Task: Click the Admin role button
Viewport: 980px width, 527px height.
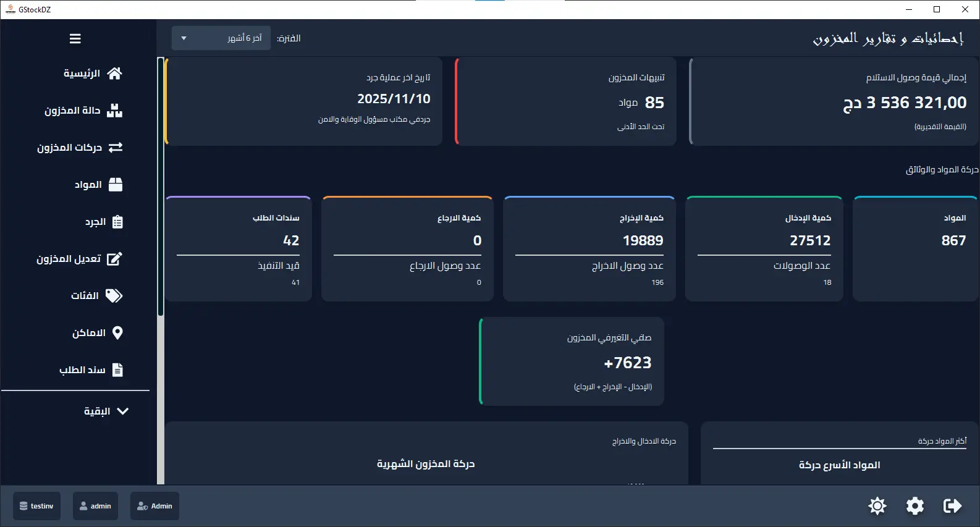Action: tap(154, 506)
